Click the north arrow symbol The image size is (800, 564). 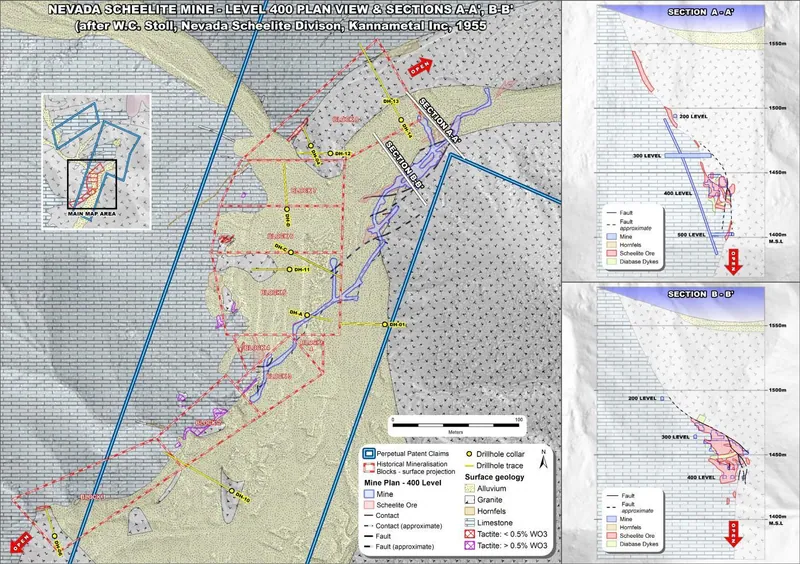coord(544,460)
